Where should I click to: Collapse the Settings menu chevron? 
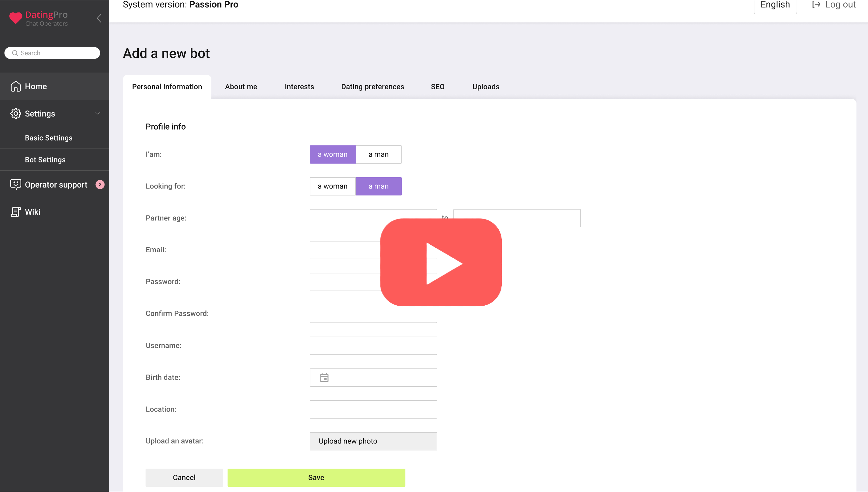pos(98,114)
